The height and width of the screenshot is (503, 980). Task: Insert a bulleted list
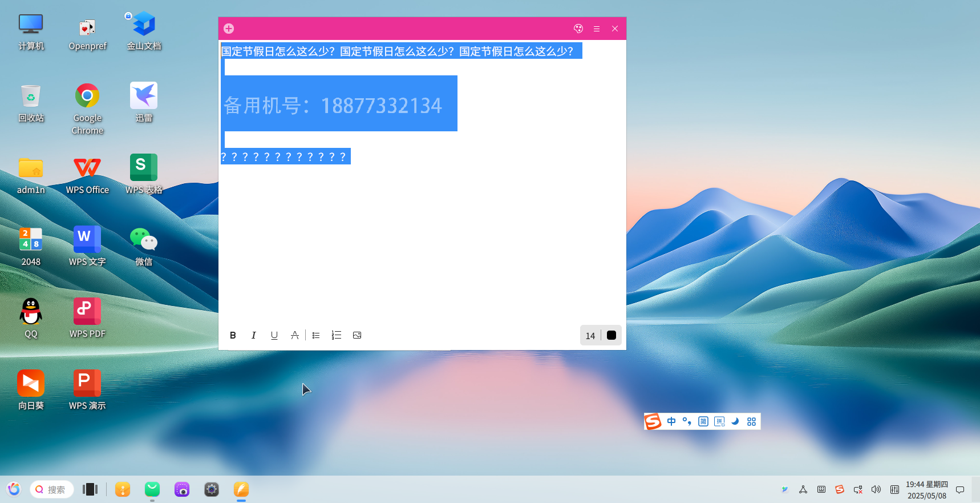[316, 335]
